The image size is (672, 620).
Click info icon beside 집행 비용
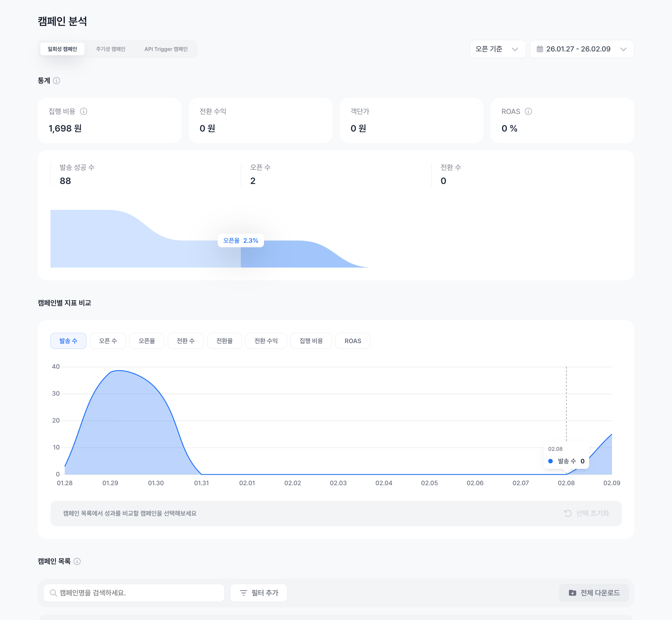coord(84,111)
